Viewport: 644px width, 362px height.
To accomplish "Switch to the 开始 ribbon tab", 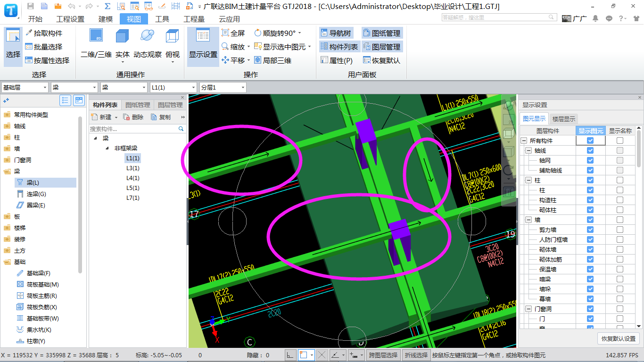I will coord(35,19).
